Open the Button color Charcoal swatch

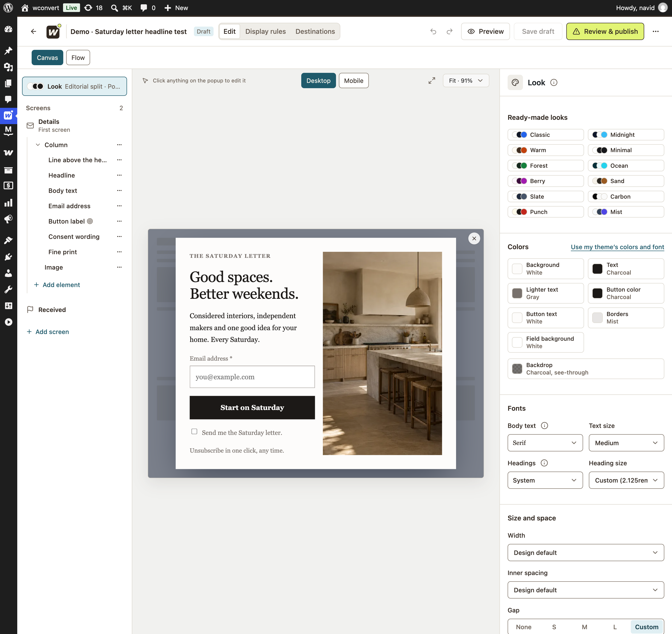point(626,293)
